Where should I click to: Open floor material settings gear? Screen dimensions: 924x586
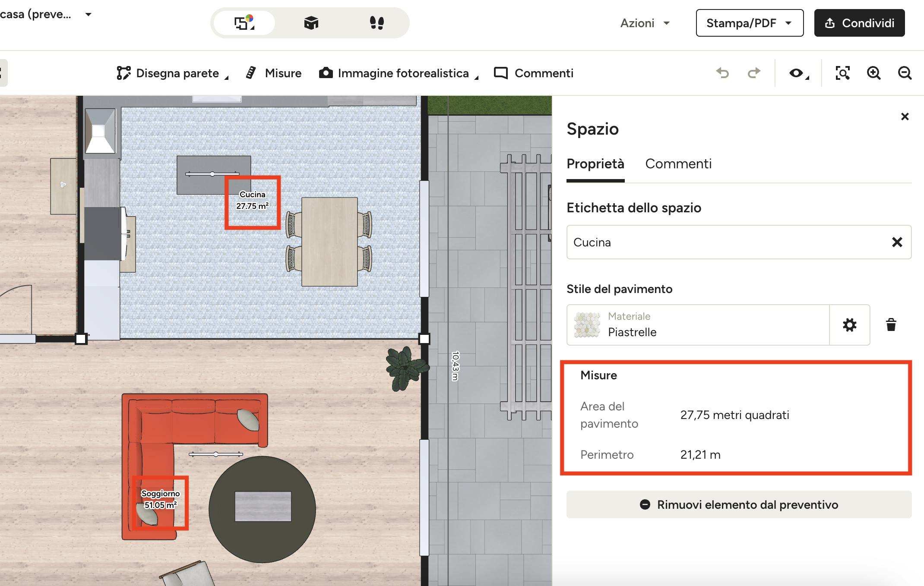(x=849, y=325)
